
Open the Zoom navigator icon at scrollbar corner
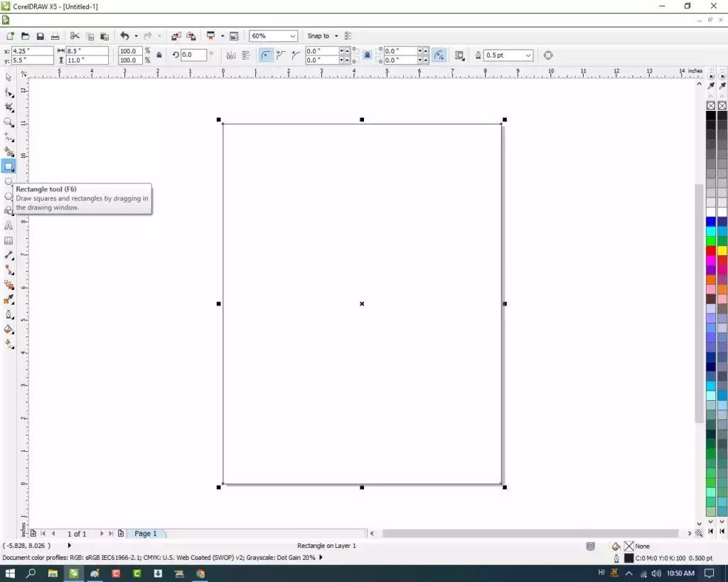click(698, 533)
